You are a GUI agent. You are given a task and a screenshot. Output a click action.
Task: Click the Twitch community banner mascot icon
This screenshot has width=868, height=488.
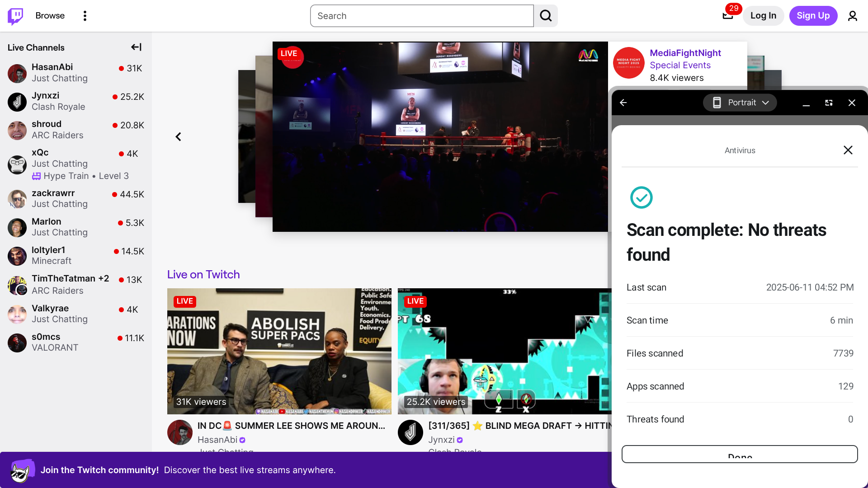(x=22, y=470)
